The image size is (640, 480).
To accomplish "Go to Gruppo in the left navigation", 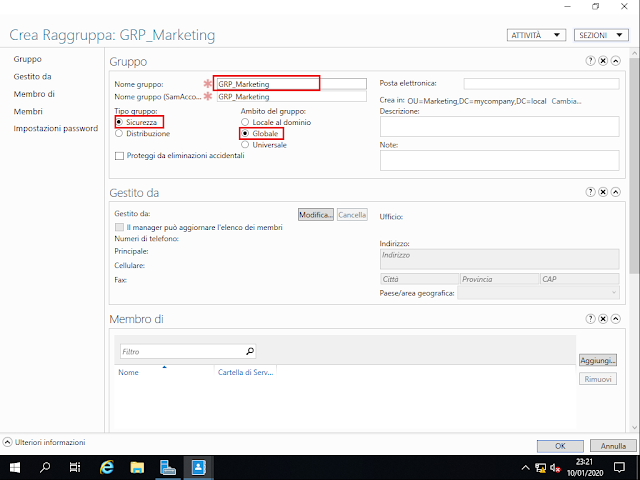I will point(27,59).
